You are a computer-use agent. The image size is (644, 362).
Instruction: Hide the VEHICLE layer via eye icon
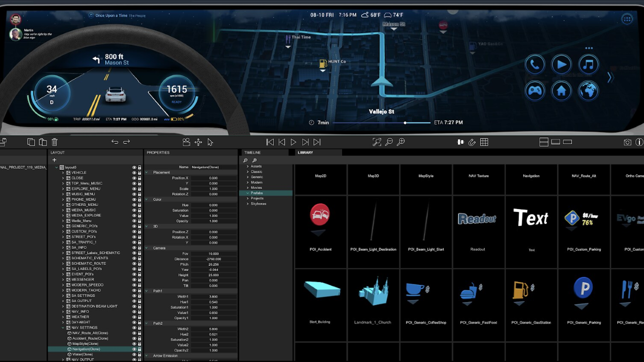134,173
